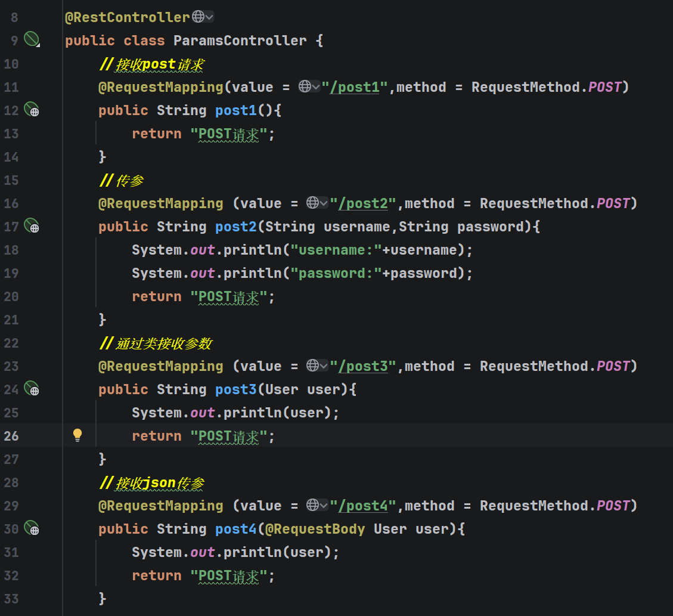The width and height of the screenshot is (673, 616).
Task: Click line number 26 in the gutter
Action: pos(11,436)
